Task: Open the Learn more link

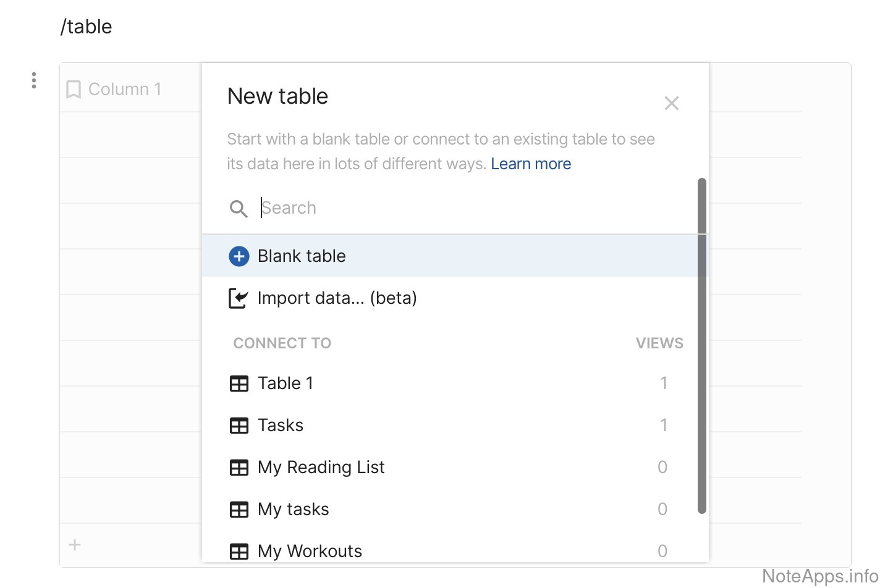Action: [531, 164]
